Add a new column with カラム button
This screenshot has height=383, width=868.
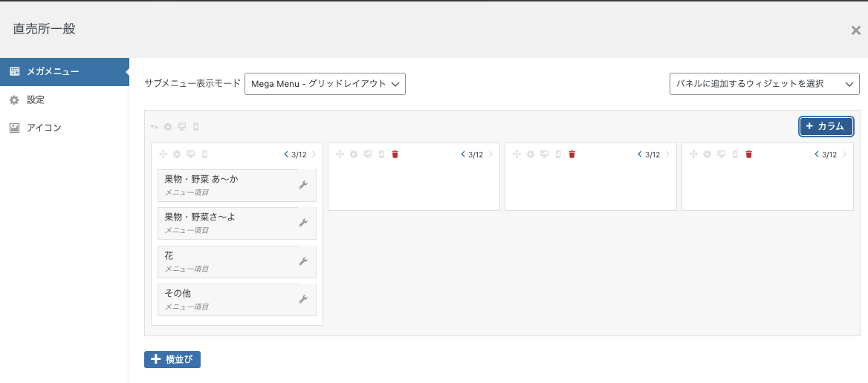click(826, 127)
